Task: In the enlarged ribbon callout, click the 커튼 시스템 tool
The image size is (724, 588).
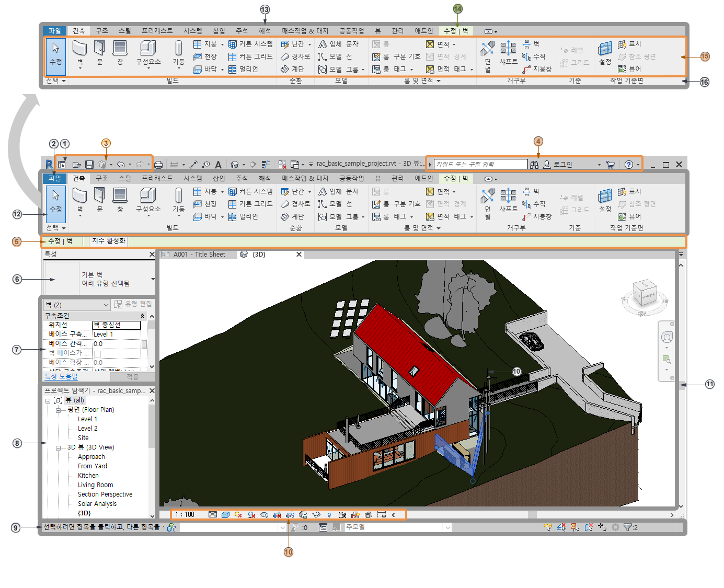Action: pos(250,44)
